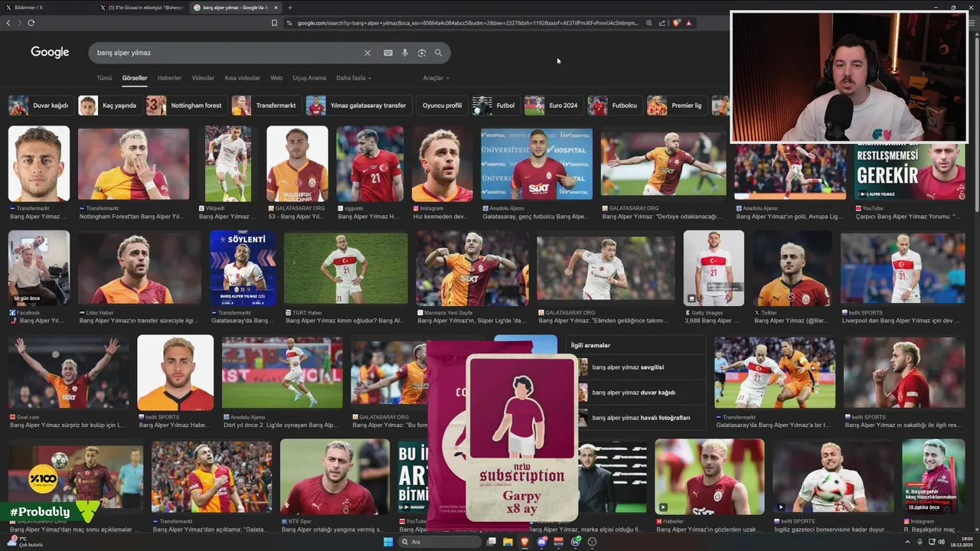Switch to Bildirimler / X tab

[46, 8]
